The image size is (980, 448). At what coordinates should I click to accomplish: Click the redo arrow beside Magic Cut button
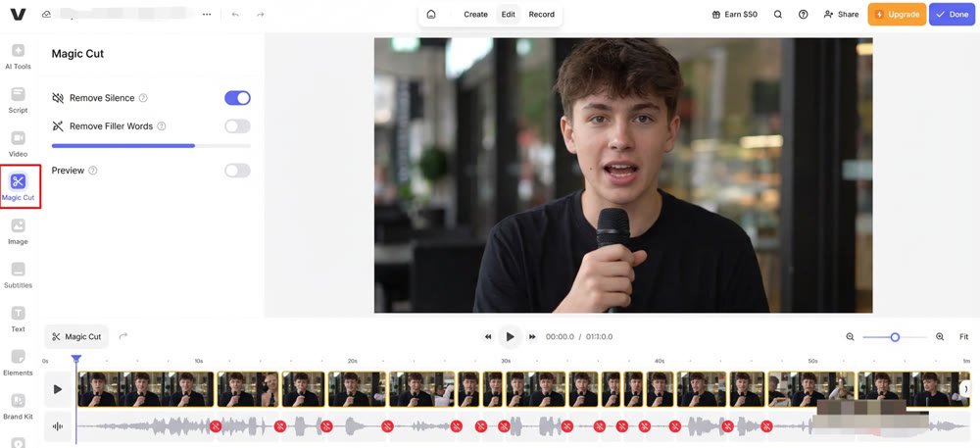tap(123, 336)
